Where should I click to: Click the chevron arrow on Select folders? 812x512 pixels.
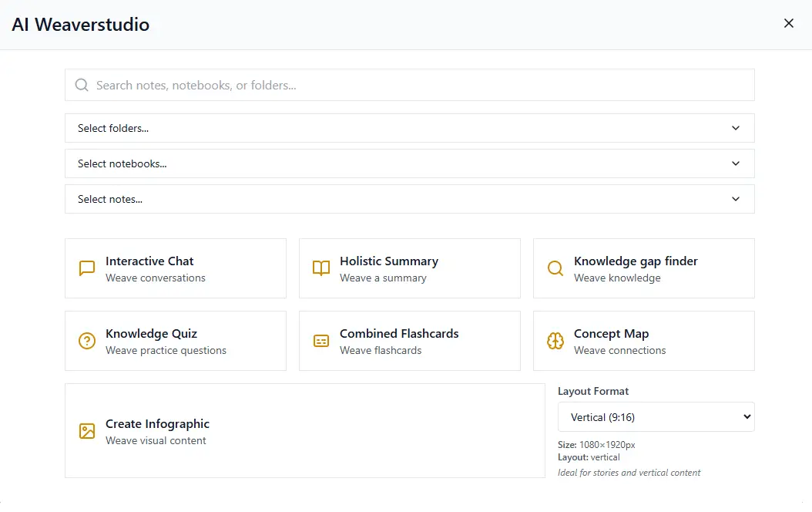[x=736, y=128]
